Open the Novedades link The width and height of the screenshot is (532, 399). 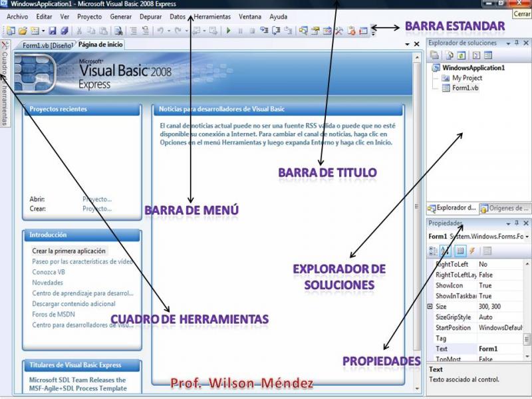(47, 283)
